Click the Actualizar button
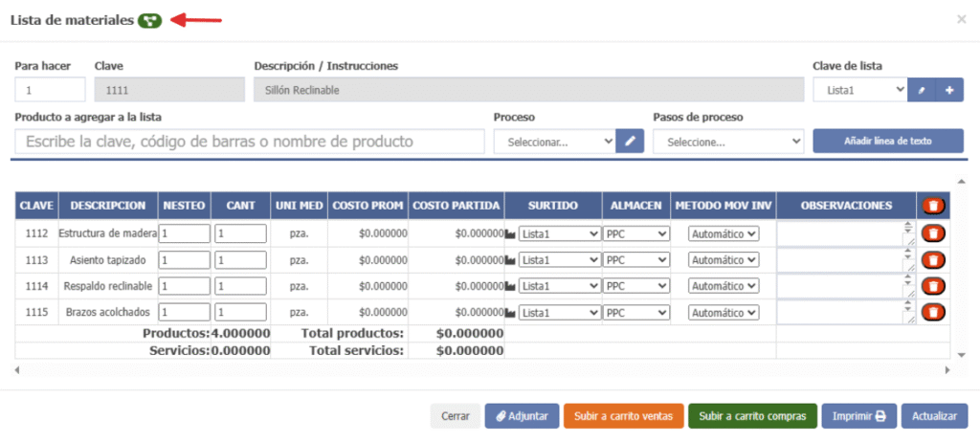 (x=934, y=416)
